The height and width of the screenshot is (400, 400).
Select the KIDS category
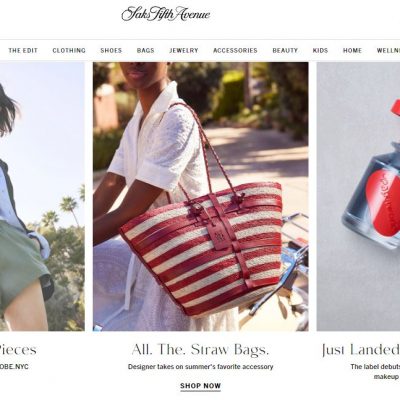[320, 51]
